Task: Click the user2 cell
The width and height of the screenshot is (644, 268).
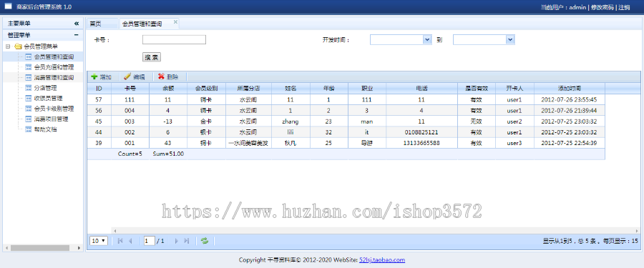Action: coord(514,121)
